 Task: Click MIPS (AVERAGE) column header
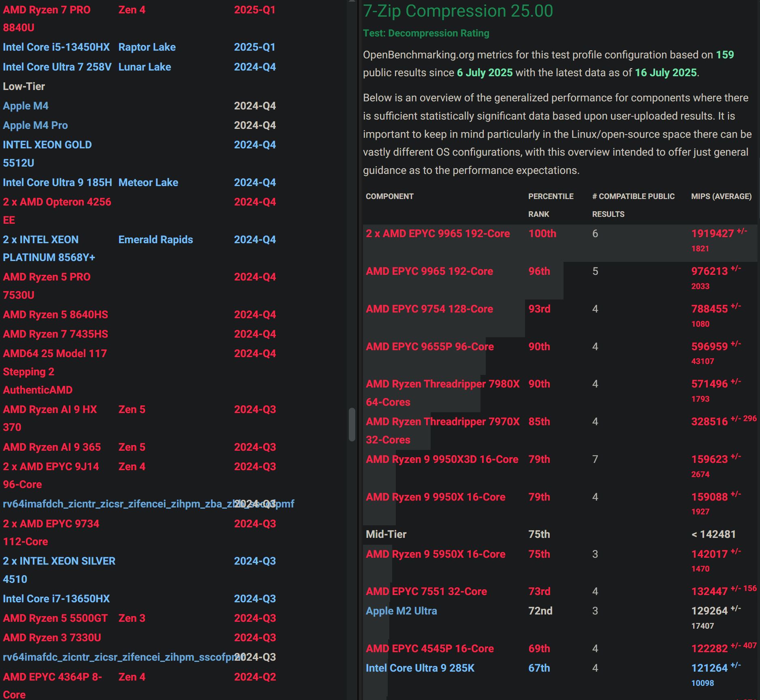point(722,196)
